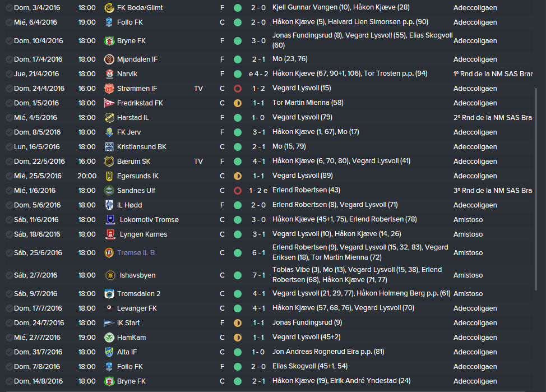
Task: Open the e 4 - 2 Narvik match result
Action: tap(258, 74)
